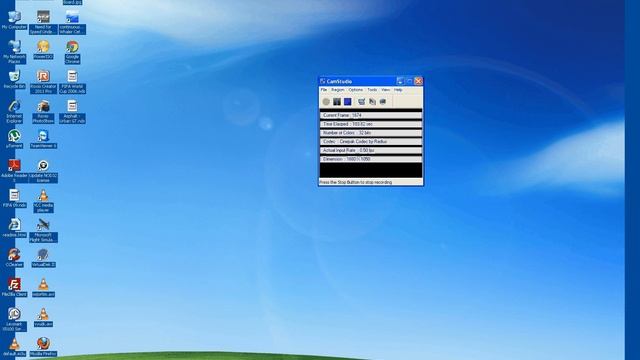Select the Internet Explorer desktop icon
This screenshot has width=640, height=360.
click(x=14, y=112)
